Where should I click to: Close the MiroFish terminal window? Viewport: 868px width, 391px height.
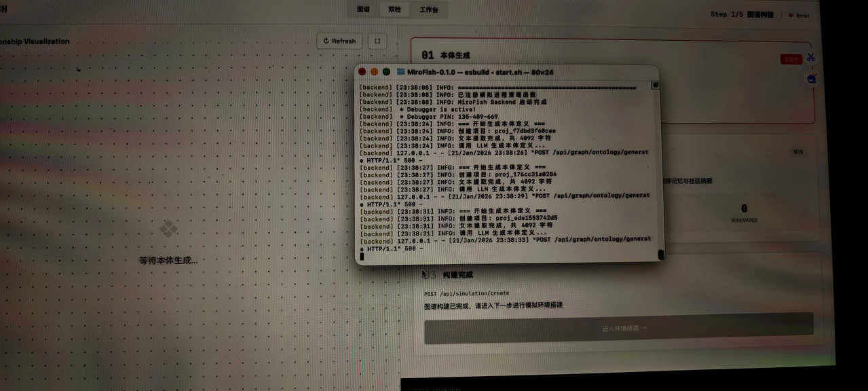coord(362,71)
